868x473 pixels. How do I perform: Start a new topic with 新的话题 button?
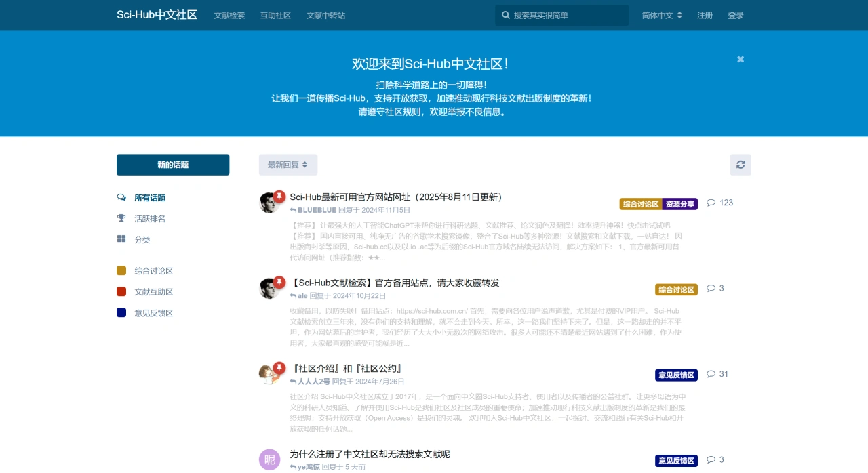tap(173, 165)
